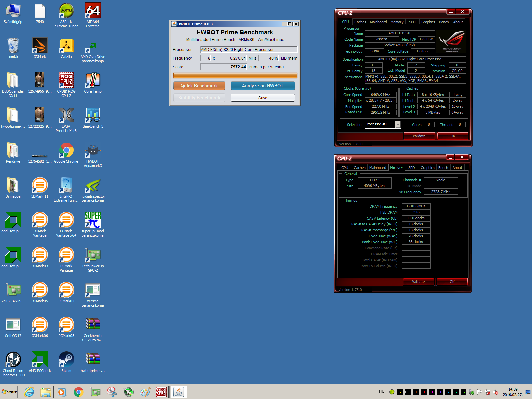
Task: Click Save in HWBOT Prime
Action: coord(263,98)
